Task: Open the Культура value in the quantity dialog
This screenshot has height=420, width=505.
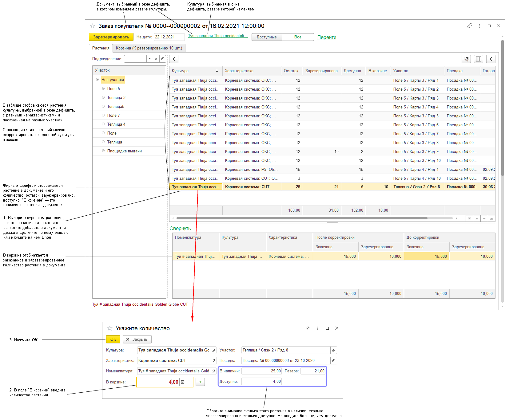Action: 213,350
